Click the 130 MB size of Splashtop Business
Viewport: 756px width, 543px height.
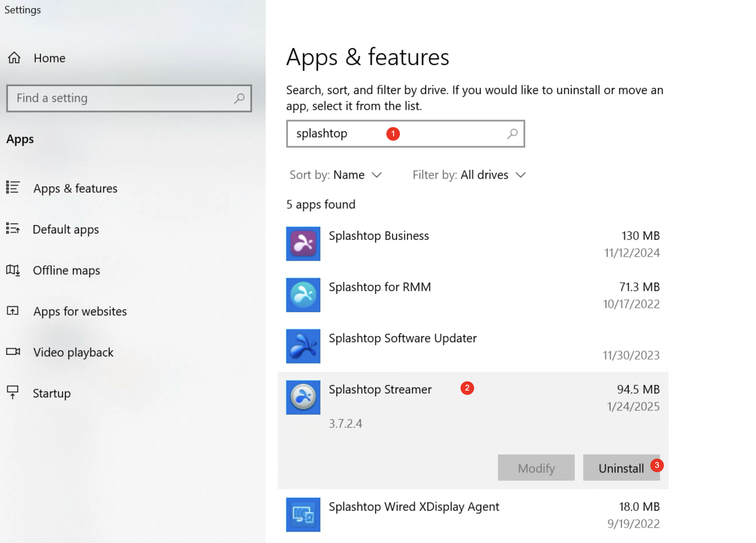(x=640, y=236)
